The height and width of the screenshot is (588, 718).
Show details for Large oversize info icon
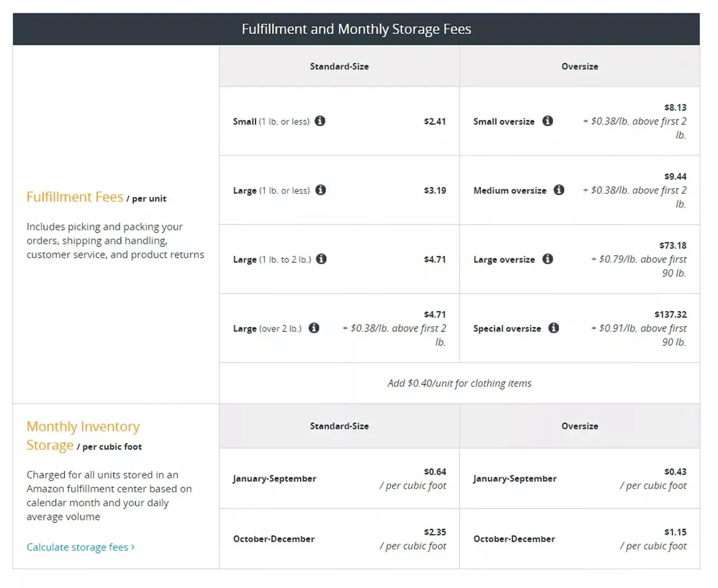tap(548, 259)
